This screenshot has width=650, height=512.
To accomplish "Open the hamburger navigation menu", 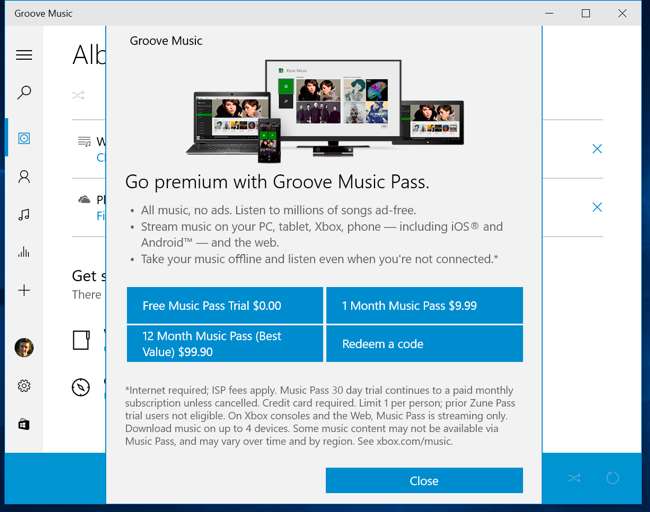I will 24,55.
